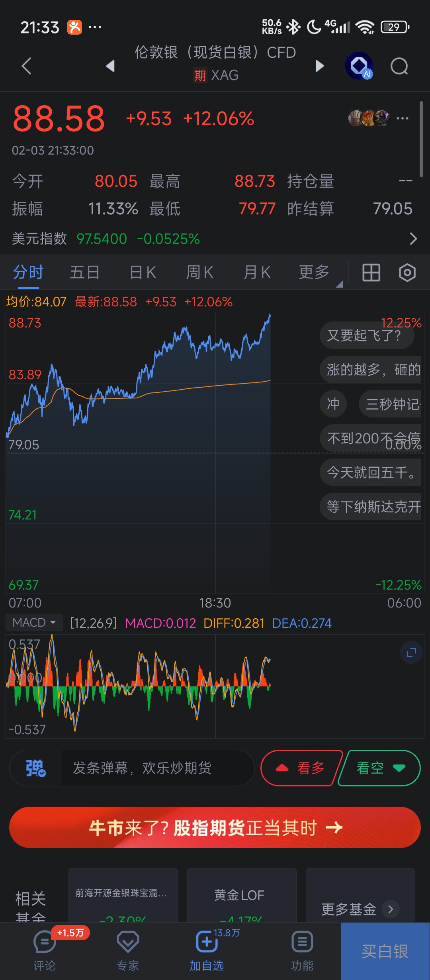Tap the 4G signal status icon
Screen dimensions: 430x980
coord(337,27)
